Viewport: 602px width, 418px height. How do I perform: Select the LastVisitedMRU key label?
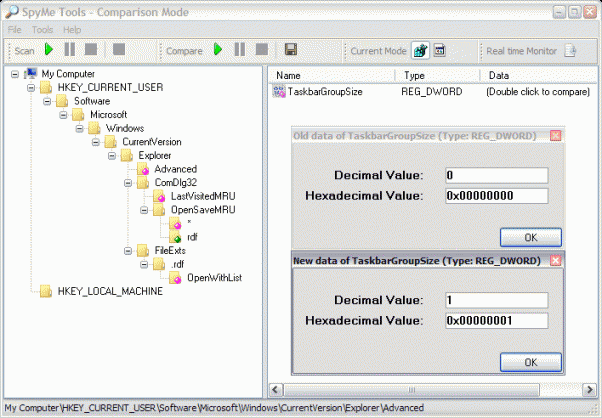tap(203, 196)
